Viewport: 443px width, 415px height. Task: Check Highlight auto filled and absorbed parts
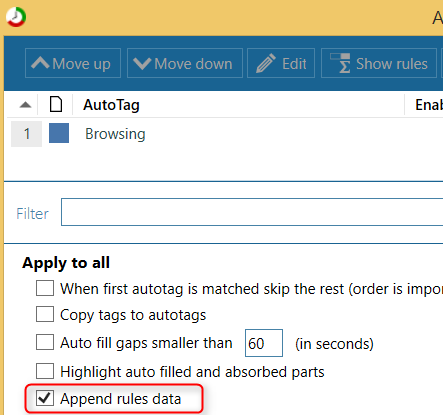tap(45, 371)
